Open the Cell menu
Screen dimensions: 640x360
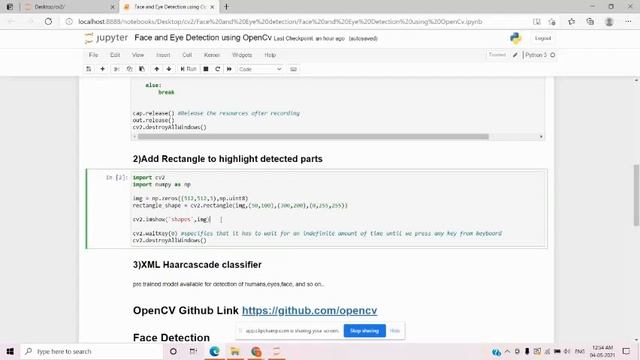[187, 55]
